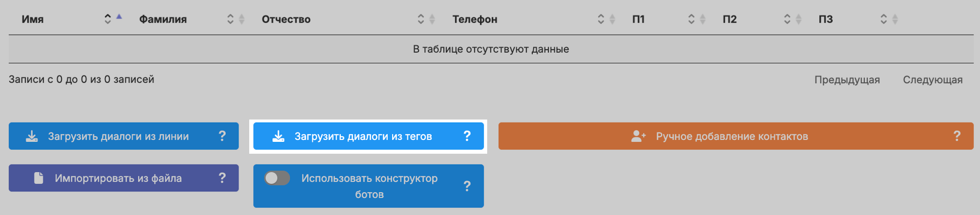
Task: Sort the table by 'Отчество' column
Action: coord(286,19)
